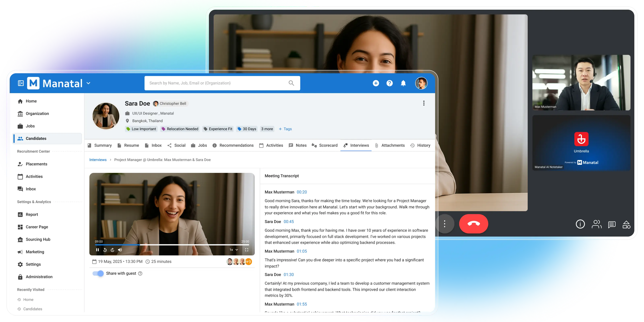Click the plus add icon in header
The image size is (644, 322).
click(x=376, y=83)
